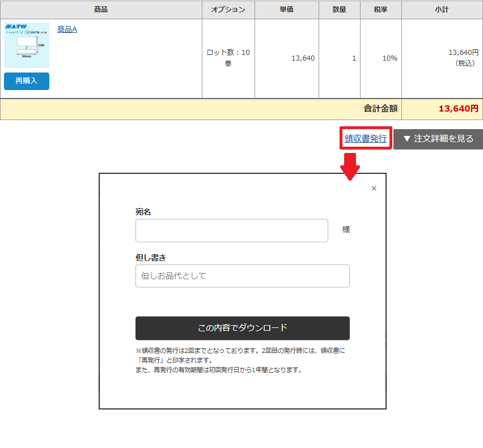Image resolution: width=483 pixels, height=448 pixels.
Task: Click the 10% tax rate cell
Action: click(x=389, y=58)
